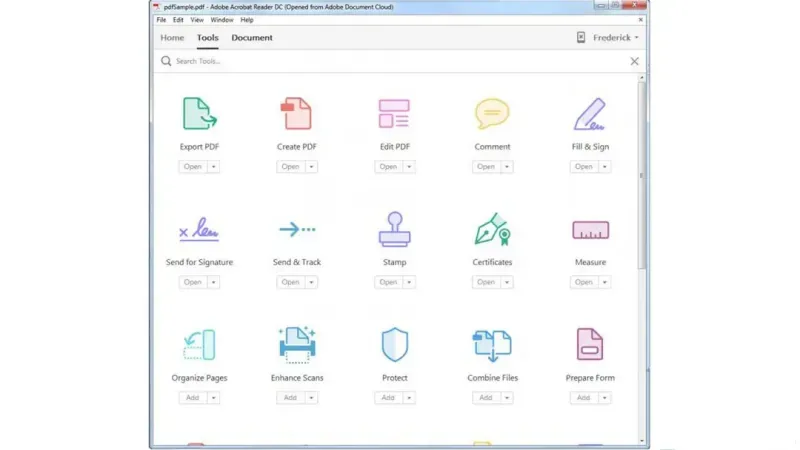Screen dimensions: 800x450
Task: Choose the Protect shield icon
Action: point(394,344)
